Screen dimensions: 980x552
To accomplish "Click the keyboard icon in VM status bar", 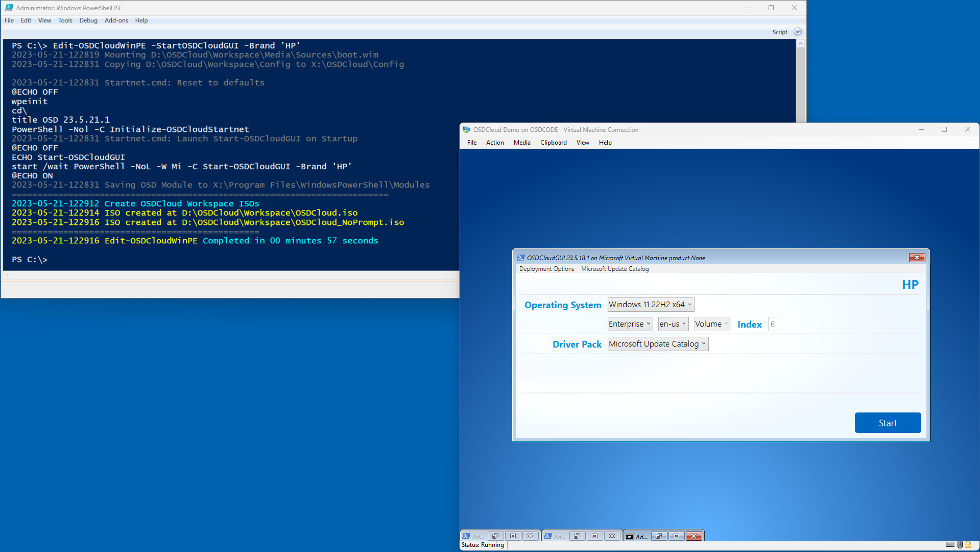I will click(950, 545).
